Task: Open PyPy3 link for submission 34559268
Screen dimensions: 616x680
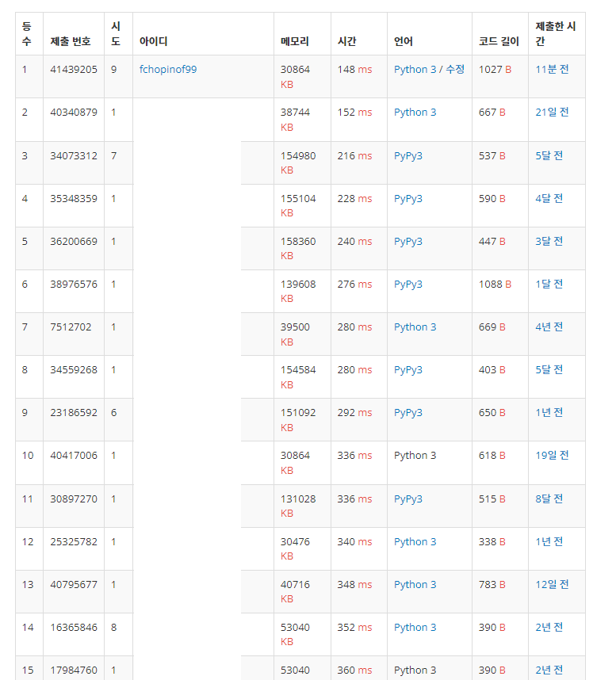Action: pos(407,370)
